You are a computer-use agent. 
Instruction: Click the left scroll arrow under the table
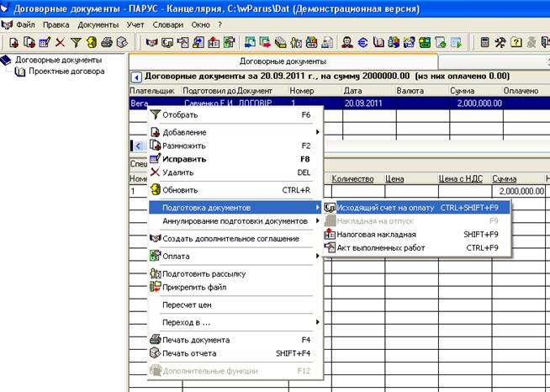[x=138, y=146]
